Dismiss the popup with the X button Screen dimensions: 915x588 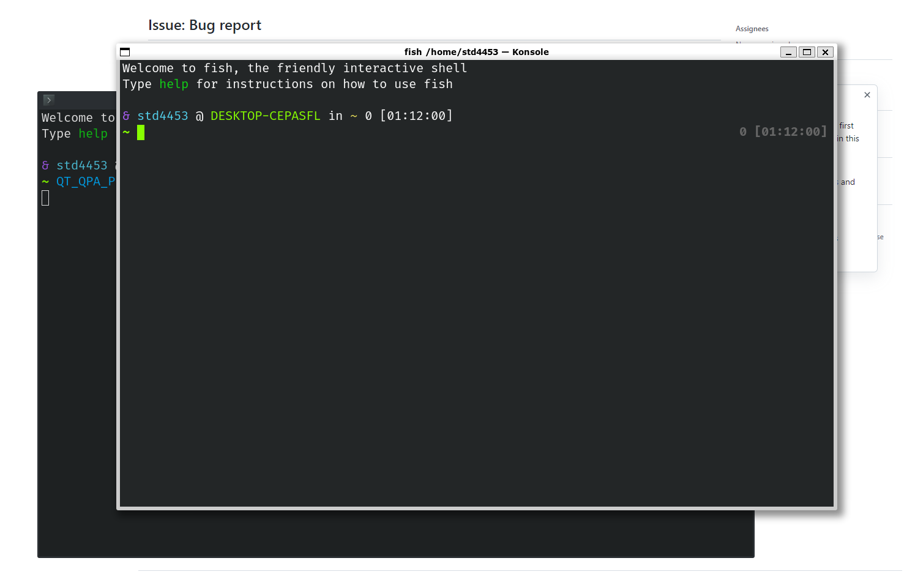pyautogui.click(x=867, y=95)
